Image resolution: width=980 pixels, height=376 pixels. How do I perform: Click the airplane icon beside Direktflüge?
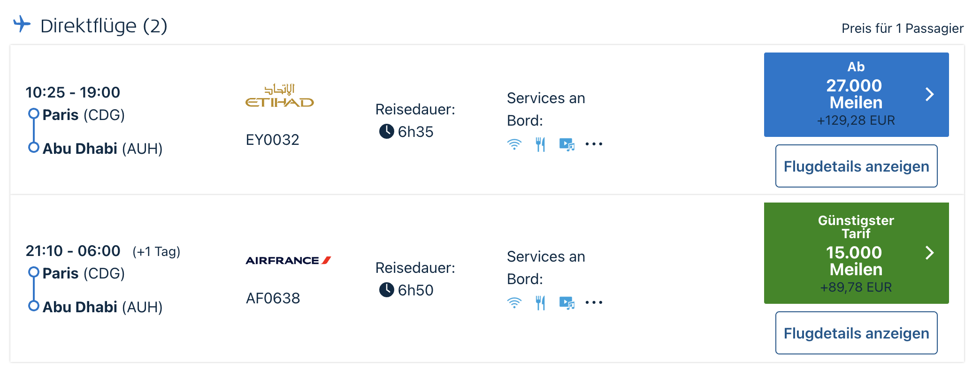tap(22, 24)
